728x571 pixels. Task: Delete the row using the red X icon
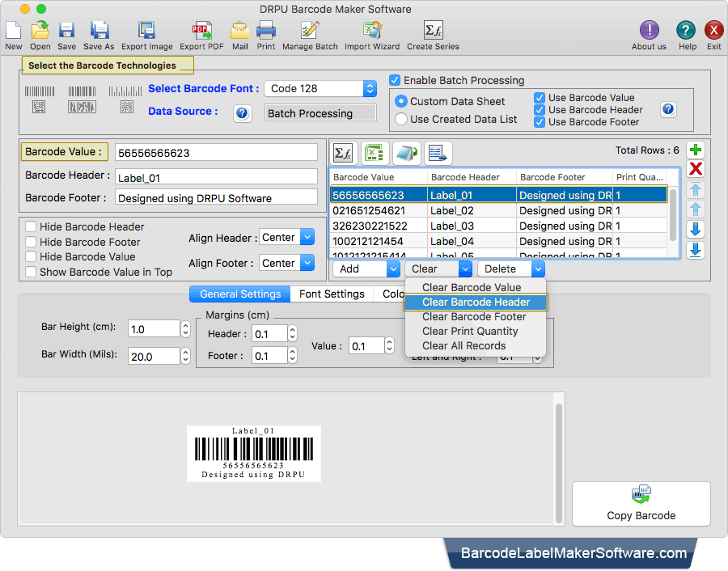[696, 169]
